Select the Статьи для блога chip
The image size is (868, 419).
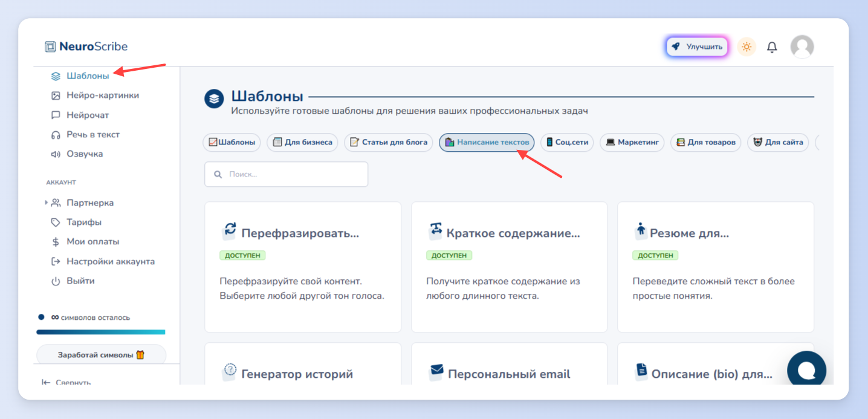click(x=389, y=143)
